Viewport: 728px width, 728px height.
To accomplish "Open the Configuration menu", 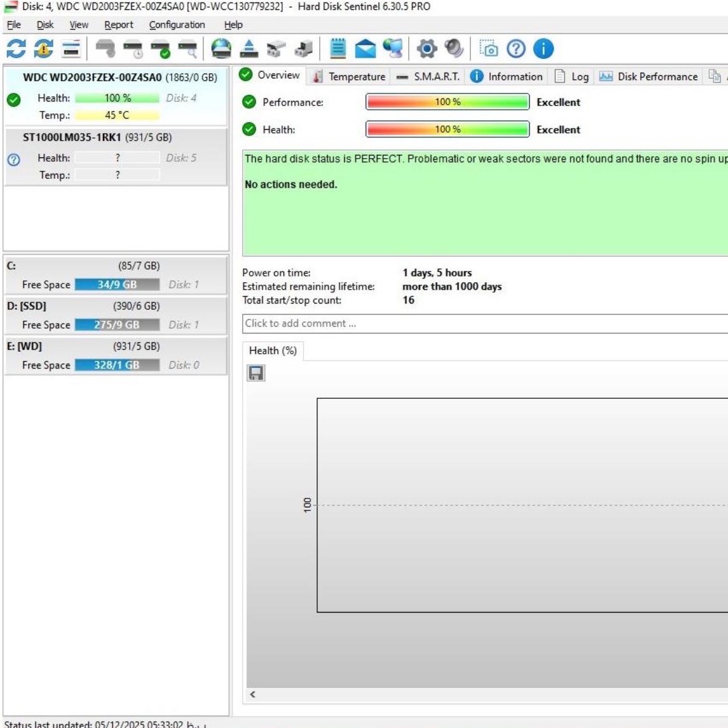I will [177, 24].
